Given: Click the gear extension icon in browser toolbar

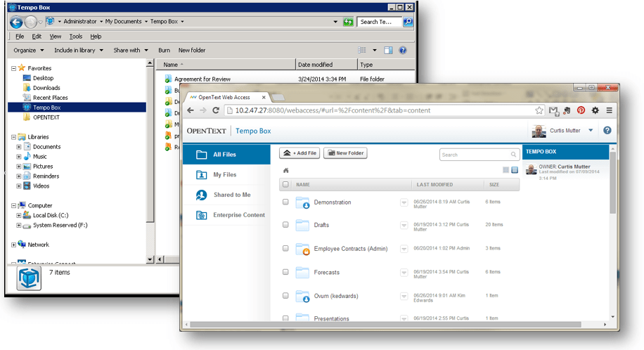Looking at the screenshot, I should point(595,110).
